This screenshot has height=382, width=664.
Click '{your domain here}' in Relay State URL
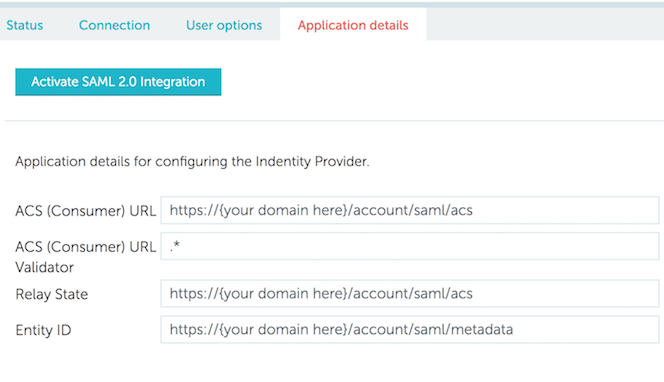(283, 294)
